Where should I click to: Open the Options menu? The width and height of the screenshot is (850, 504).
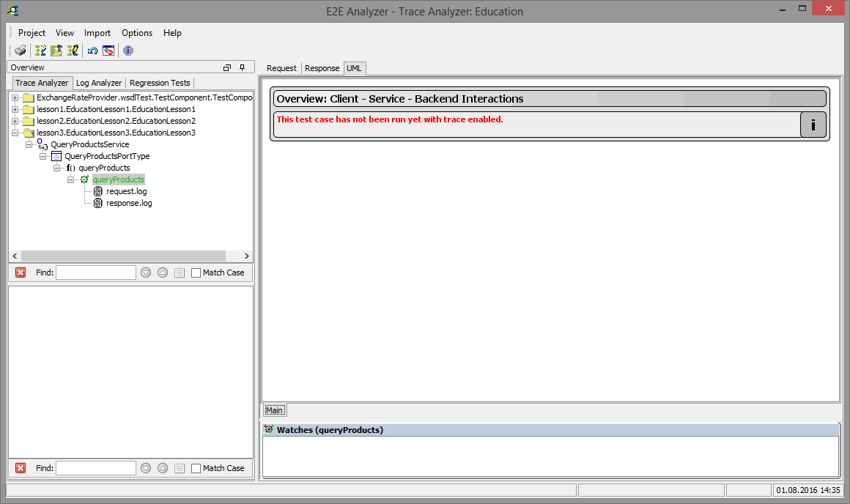pyautogui.click(x=137, y=33)
